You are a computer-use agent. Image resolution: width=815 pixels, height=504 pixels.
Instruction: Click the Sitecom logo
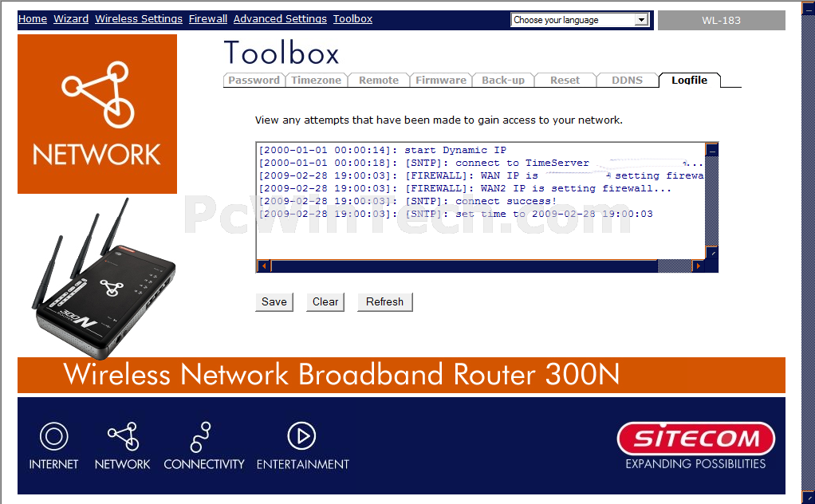(696, 439)
